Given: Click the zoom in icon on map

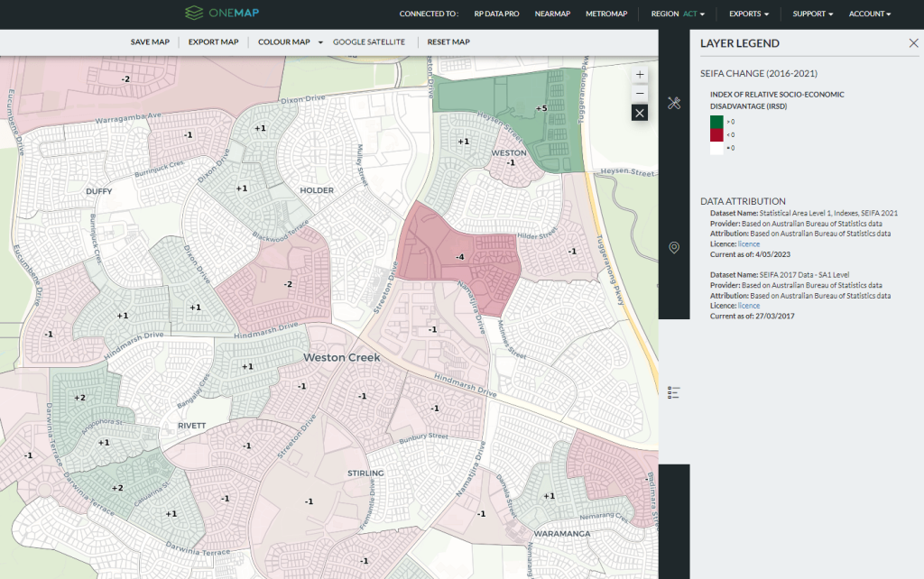Looking at the screenshot, I should click(x=639, y=74).
